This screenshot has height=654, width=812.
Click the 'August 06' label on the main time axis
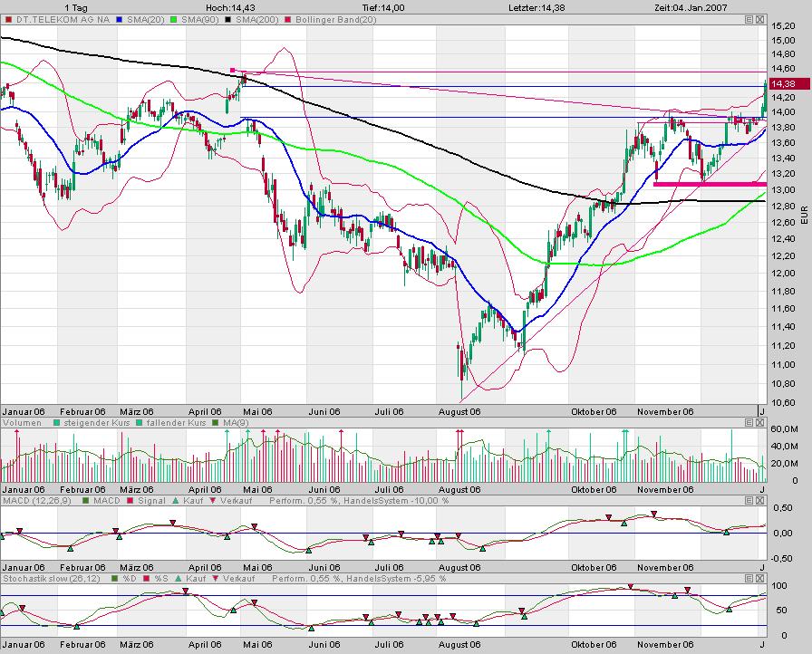coord(459,411)
